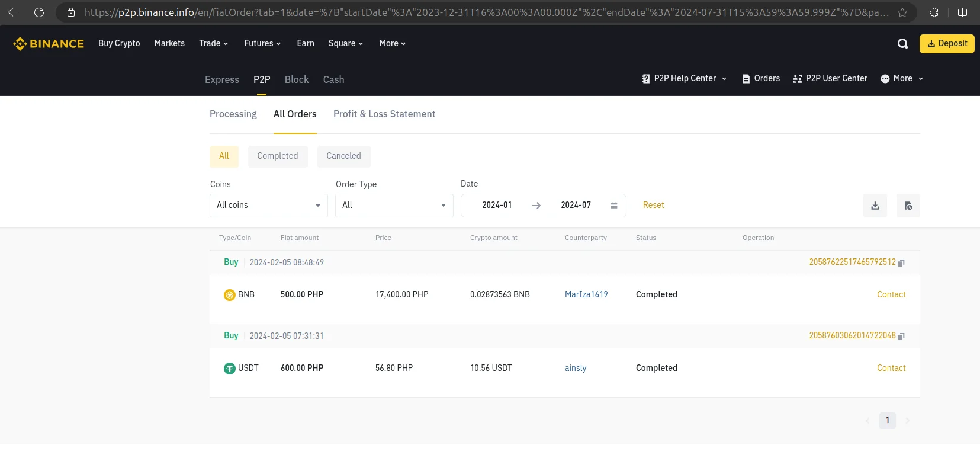This screenshot has width=980, height=461.
Task: Select the 2024-07 end date
Action: click(x=576, y=205)
